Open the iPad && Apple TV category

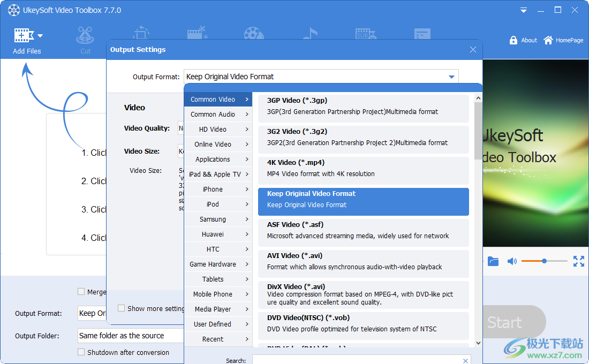coord(218,175)
